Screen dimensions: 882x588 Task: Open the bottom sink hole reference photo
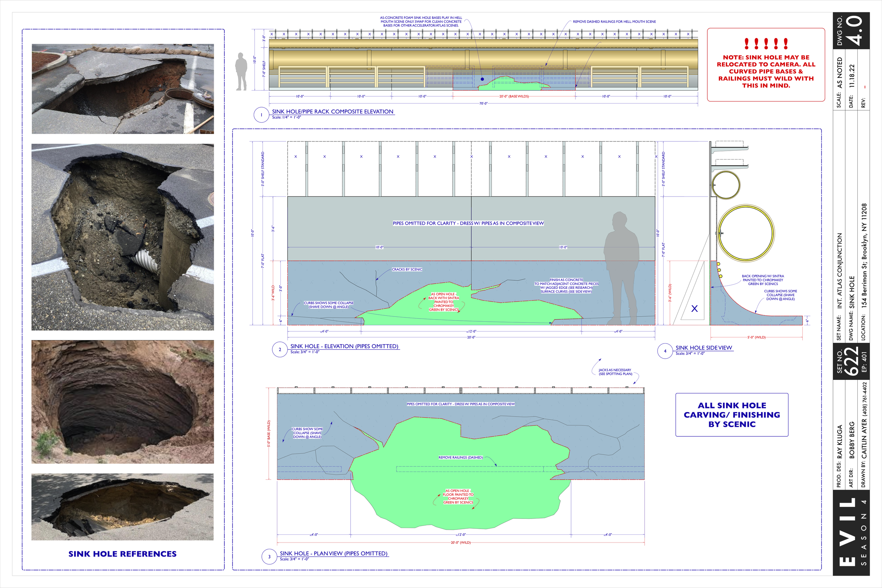[x=123, y=507]
